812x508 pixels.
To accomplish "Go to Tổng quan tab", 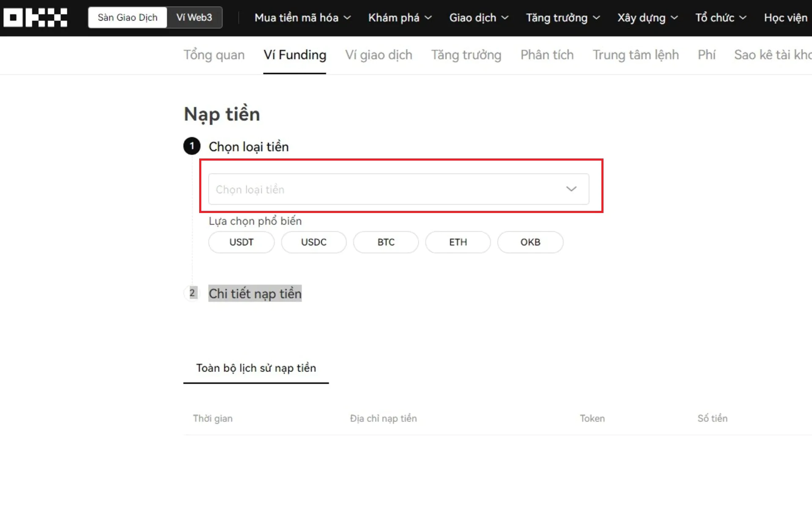I will click(x=214, y=55).
